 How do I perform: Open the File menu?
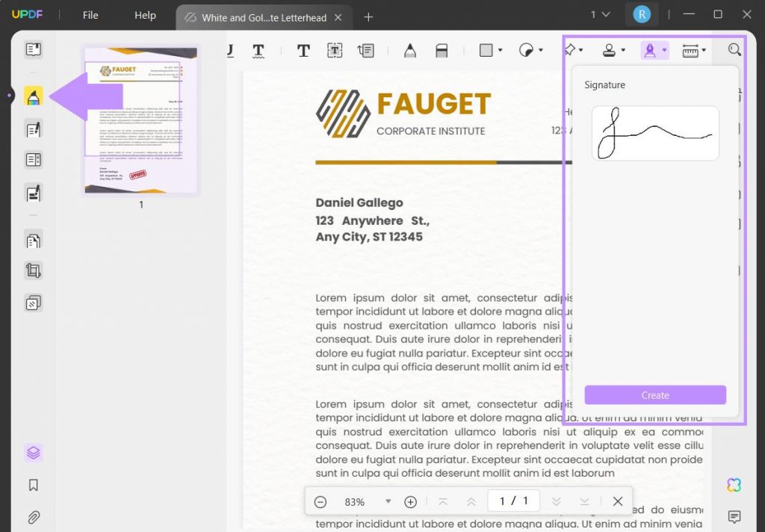pos(90,14)
